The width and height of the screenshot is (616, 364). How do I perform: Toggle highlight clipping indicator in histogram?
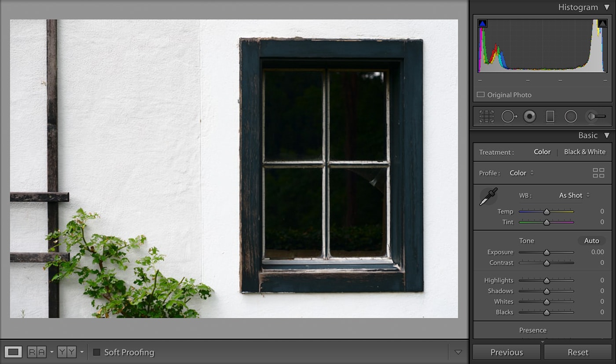click(x=602, y=23)
